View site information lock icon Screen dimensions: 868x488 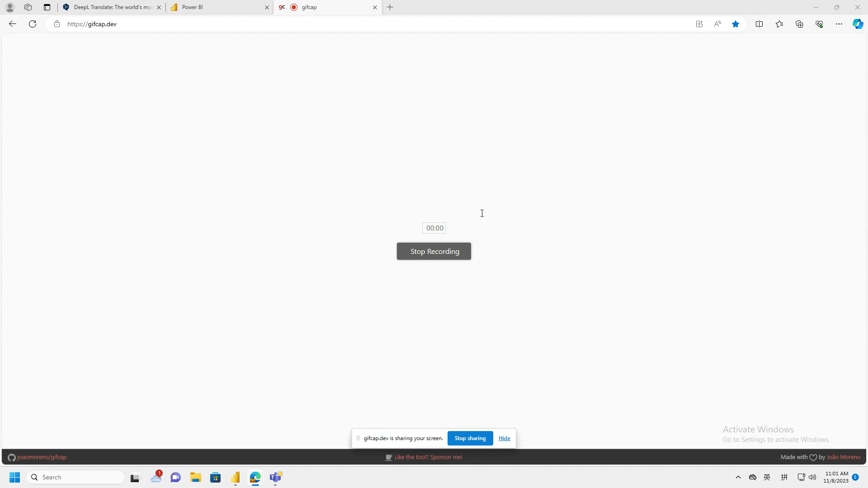tap(57, 24)
